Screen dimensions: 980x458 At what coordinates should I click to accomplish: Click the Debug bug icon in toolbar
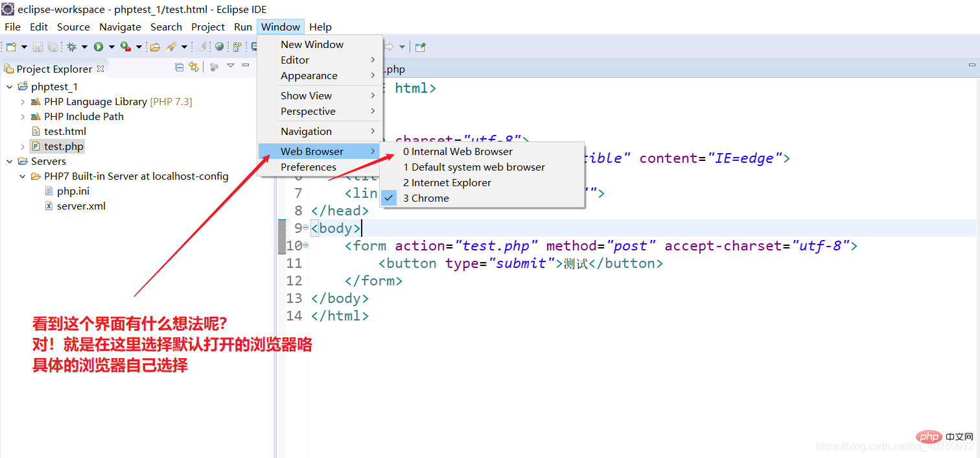[71, 47]
